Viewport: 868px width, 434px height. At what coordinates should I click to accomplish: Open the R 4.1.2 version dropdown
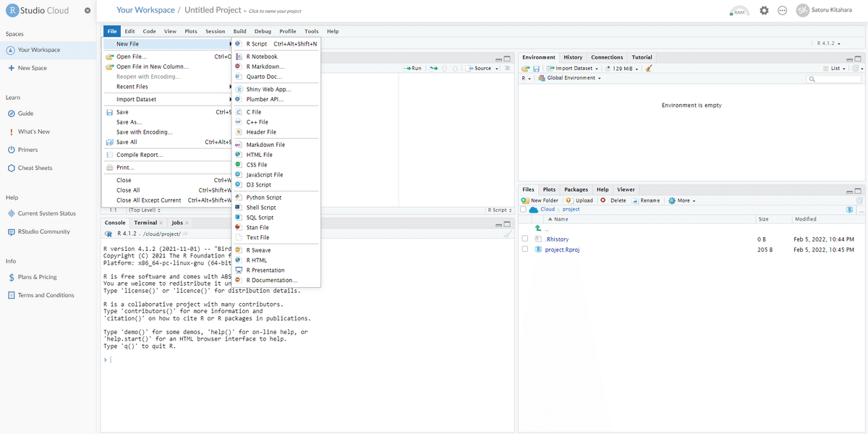[829, 43]
